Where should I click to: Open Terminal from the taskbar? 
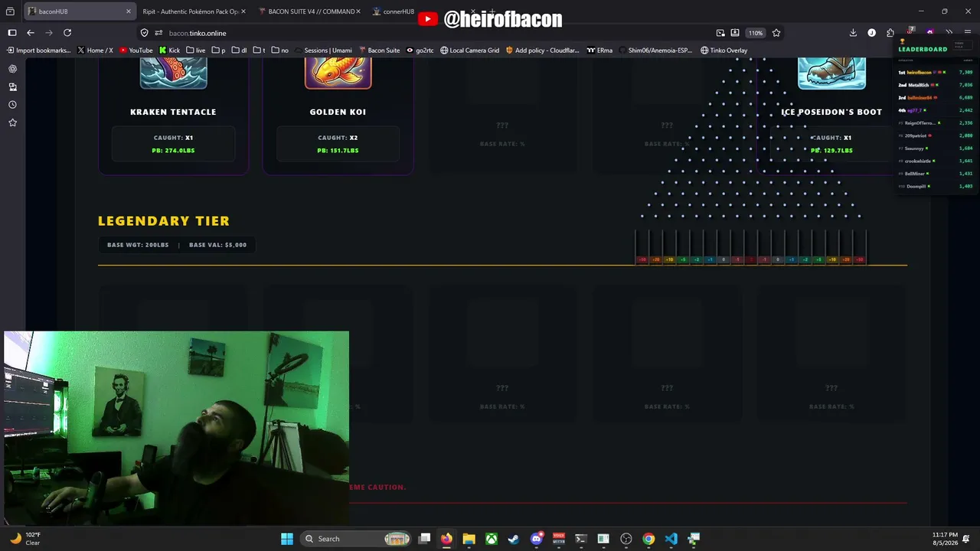pyautogui.click(x=581, y=539)
